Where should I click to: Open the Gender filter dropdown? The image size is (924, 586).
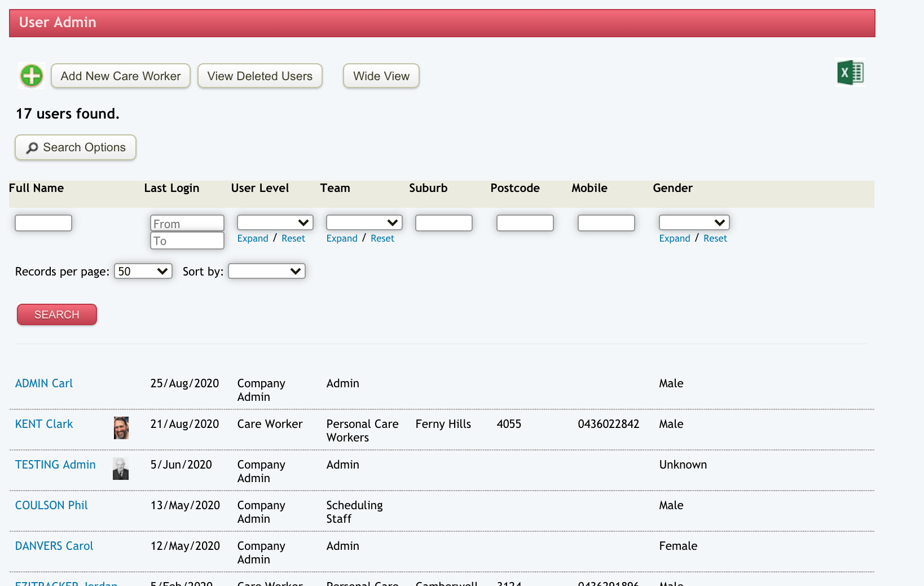coord(694,222)
